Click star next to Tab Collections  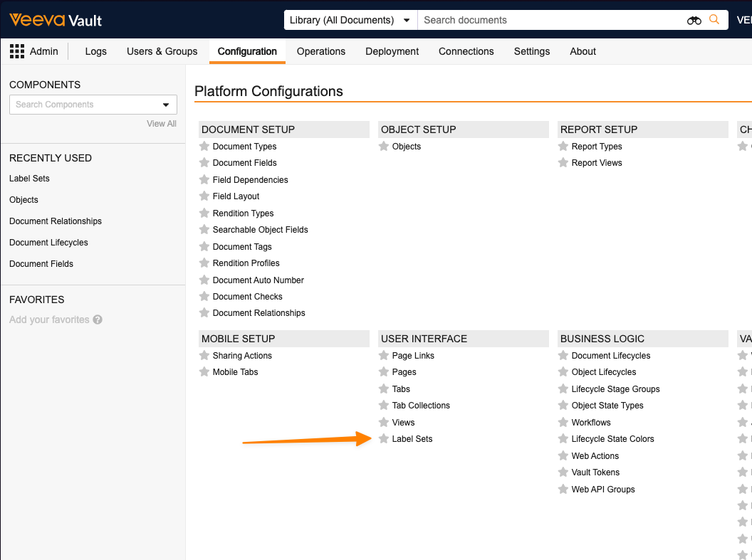coord(384,406)
